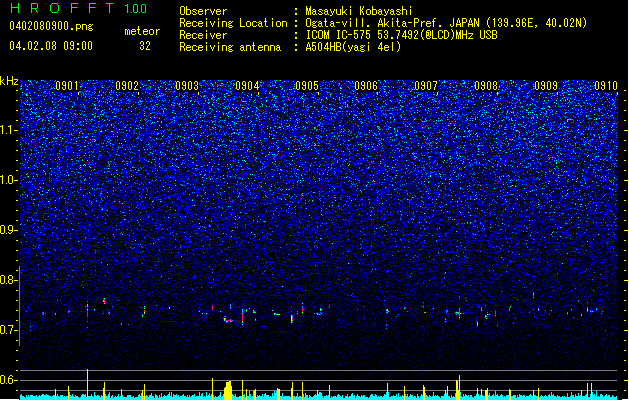Viewport: 629px width, 400px height.
Task: Click the Receiving Location label
Action: (233, 23)
